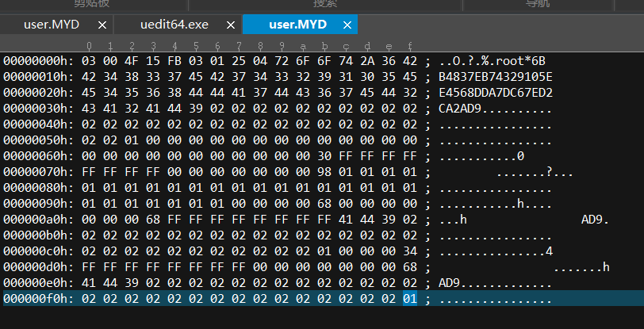Click offset label 000000d0h
The width and height of the screenshot is (644, 329).
click(39, 267)
